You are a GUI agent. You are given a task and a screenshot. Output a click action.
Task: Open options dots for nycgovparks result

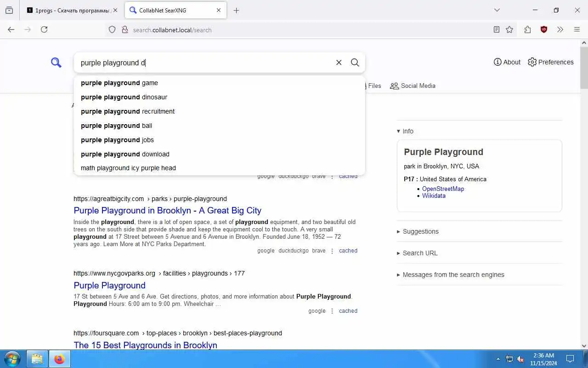tap(332, 311)
